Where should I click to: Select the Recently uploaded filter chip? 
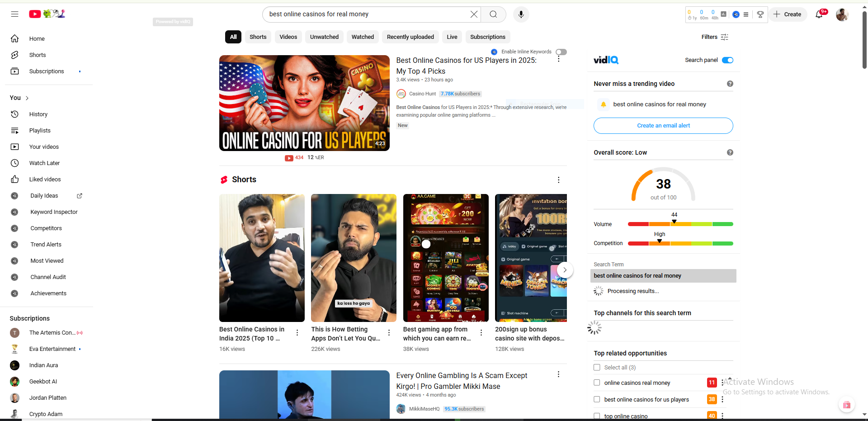(410, 37)
